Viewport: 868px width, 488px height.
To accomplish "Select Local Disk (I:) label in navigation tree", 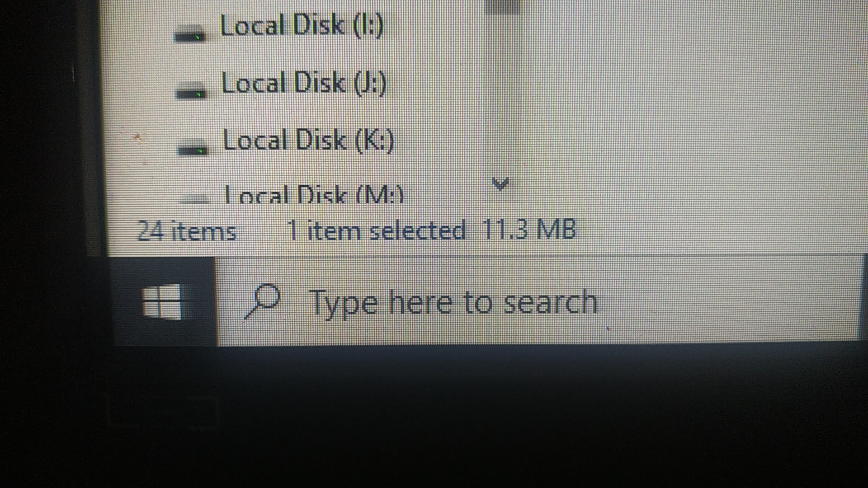I will click(302, 25).
